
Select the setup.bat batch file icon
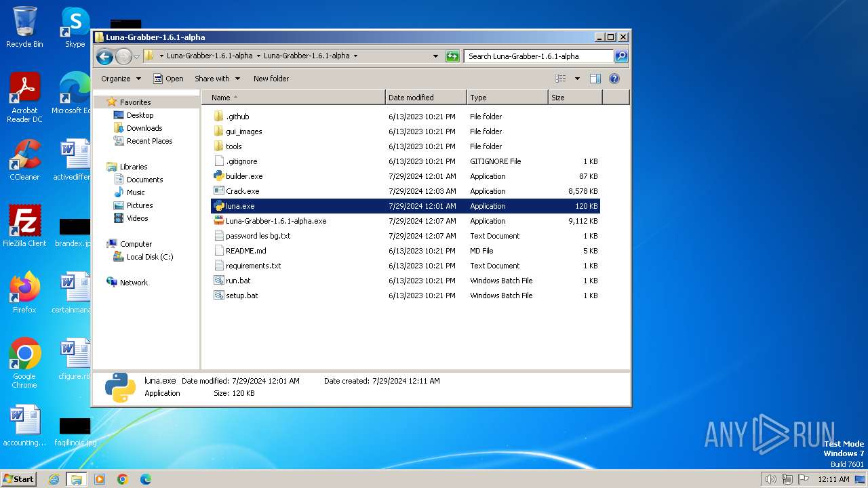[x=218, y=296]
